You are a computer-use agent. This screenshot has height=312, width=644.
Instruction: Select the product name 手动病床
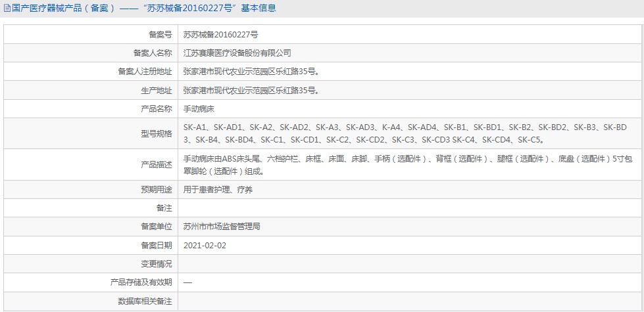pyautogui.click(x=199, y=109)
